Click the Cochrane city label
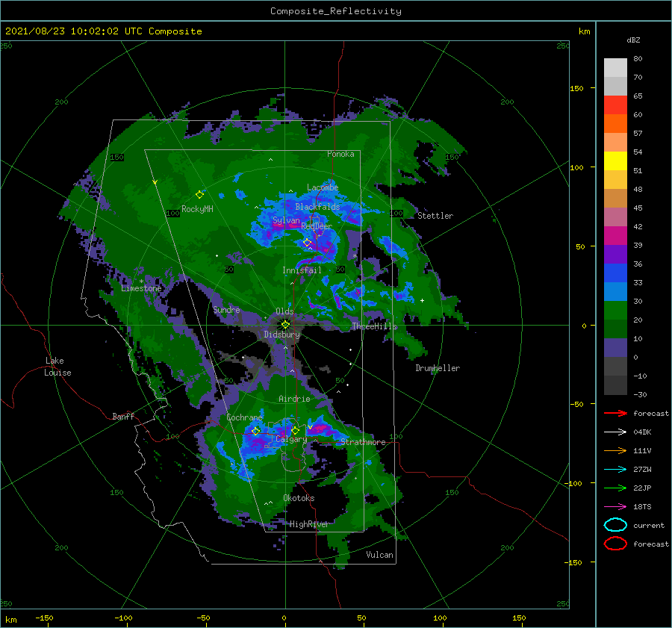Screen dimensions: 672x628 (244, 417)
